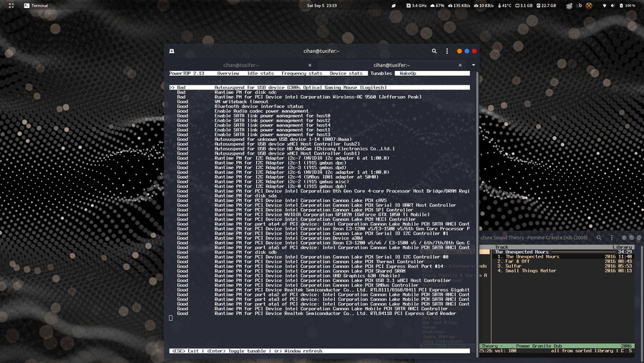Open the music player's three-dot menu

point(613,236)
